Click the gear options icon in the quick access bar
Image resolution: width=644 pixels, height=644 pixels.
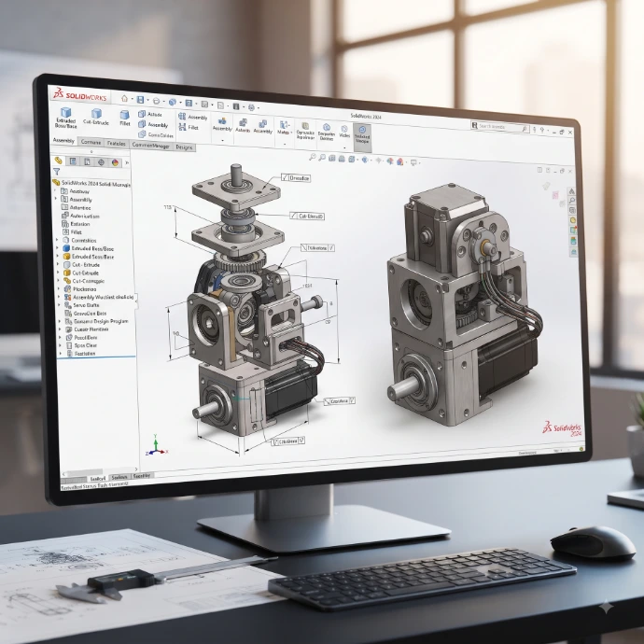(251, 107)
